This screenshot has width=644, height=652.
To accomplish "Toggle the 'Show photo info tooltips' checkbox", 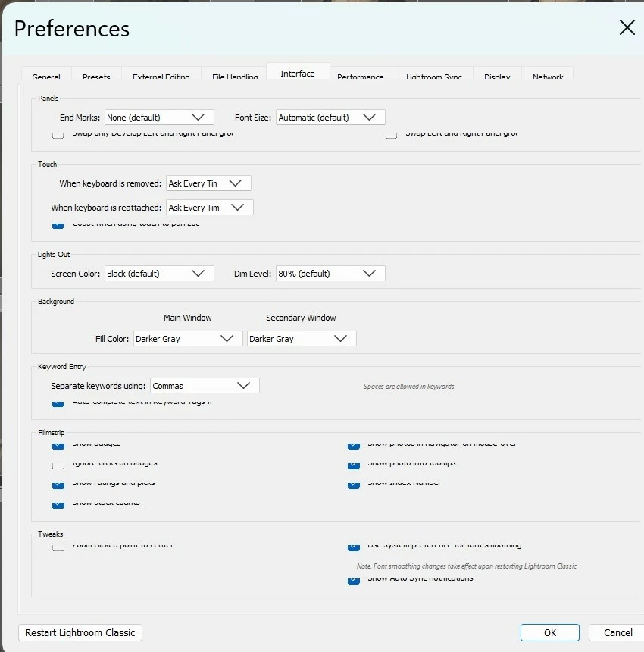I will tap(354, 465).
